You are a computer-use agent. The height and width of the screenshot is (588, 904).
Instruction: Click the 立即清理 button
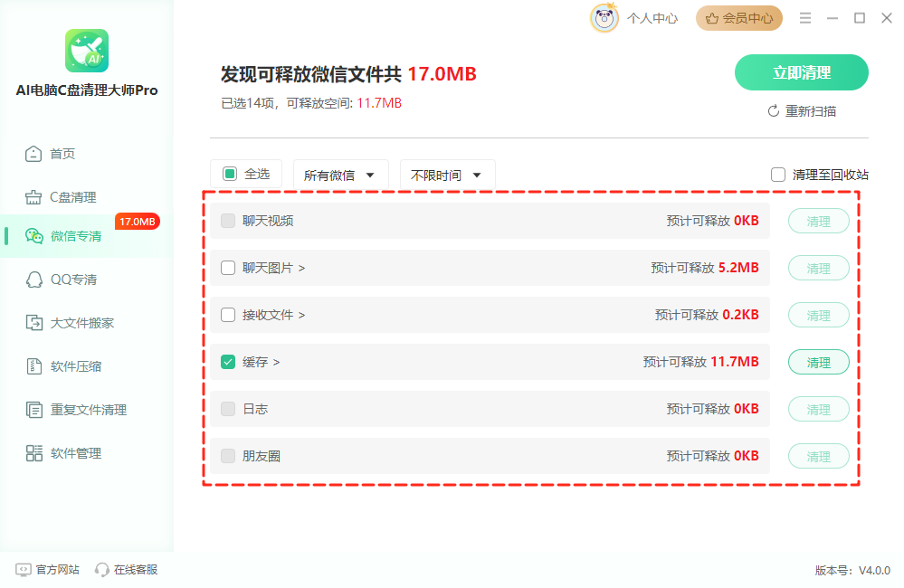click(802, 72)
